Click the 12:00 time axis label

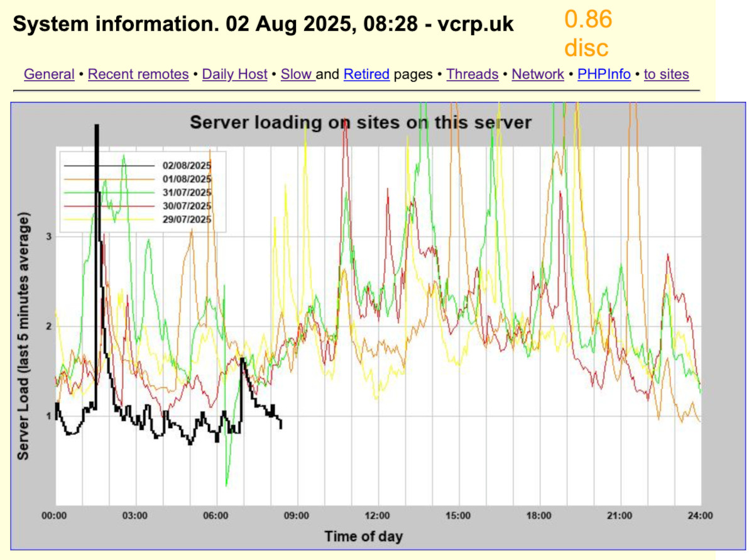(x=378, y=516)
